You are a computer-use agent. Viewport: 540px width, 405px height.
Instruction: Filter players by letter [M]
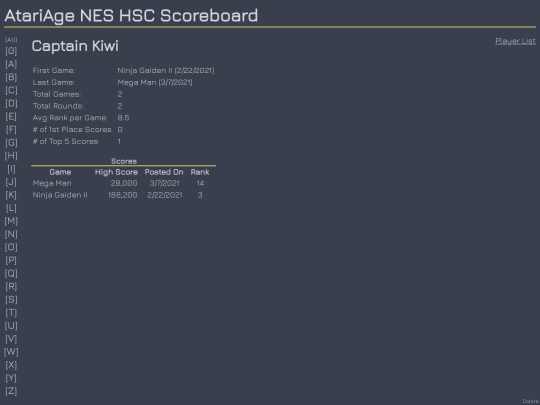[x=11, y=221]
